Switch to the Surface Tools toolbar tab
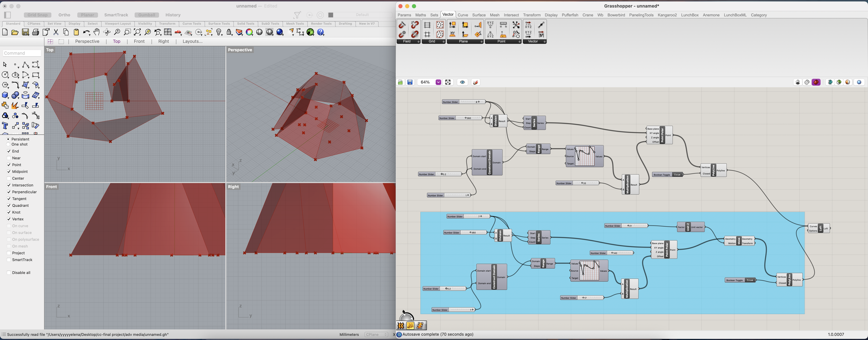 (x=219, y=24)
